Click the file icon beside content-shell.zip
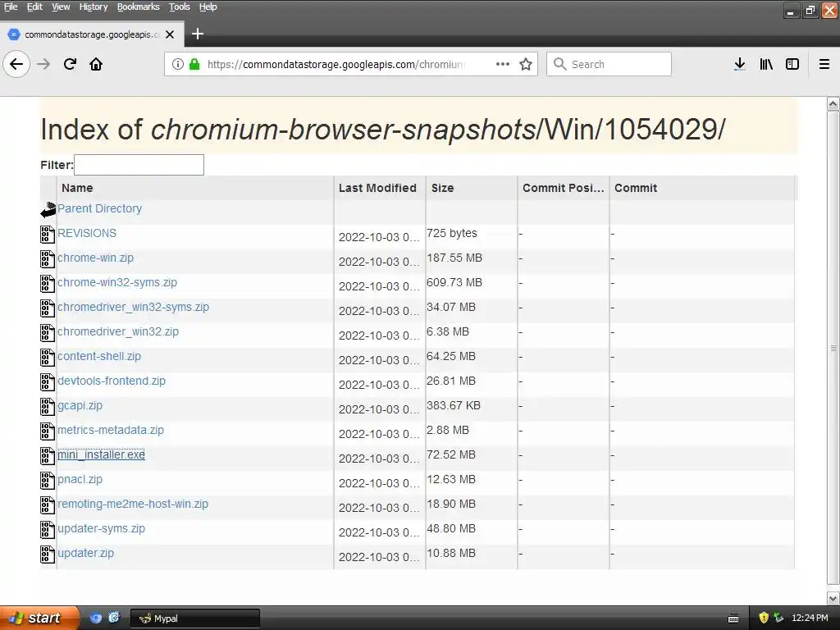 tap(47, 358)
